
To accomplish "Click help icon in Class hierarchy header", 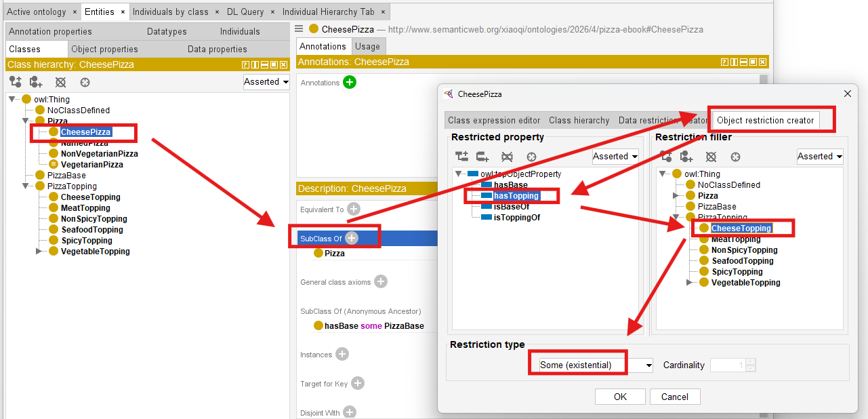I will point(246,64).
